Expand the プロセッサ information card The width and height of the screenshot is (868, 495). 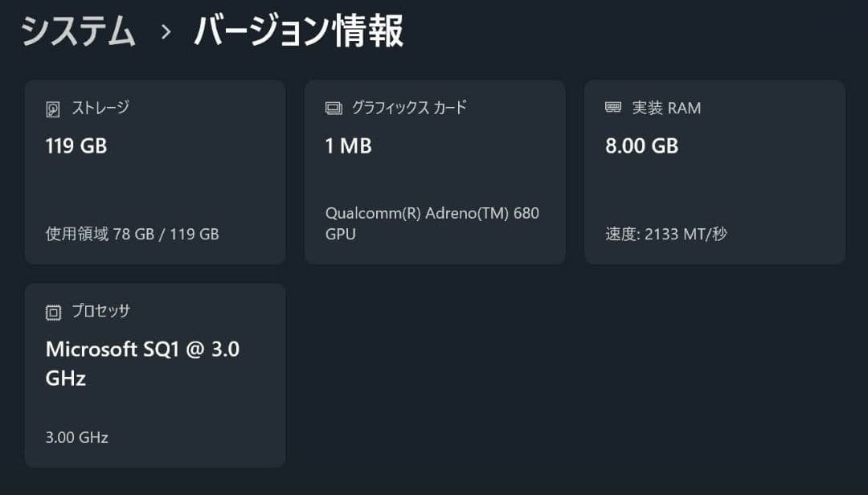pos(155,374)
